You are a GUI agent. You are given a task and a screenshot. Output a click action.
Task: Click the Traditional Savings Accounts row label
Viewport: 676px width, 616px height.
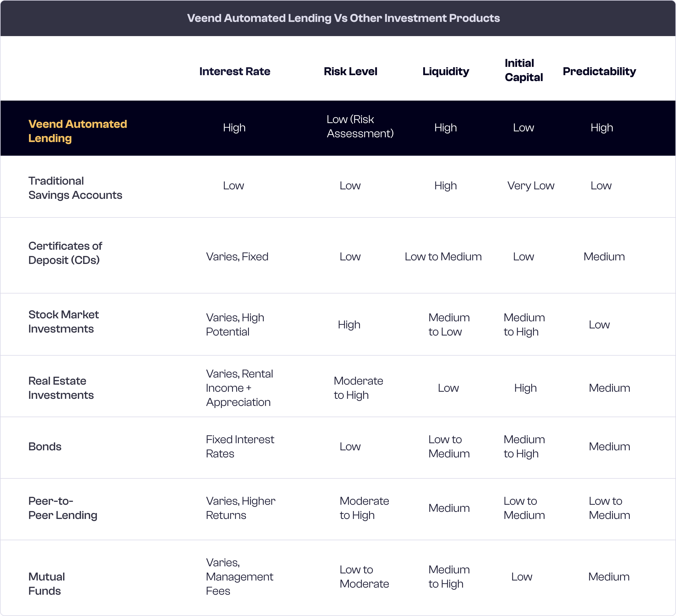(75, 188)
